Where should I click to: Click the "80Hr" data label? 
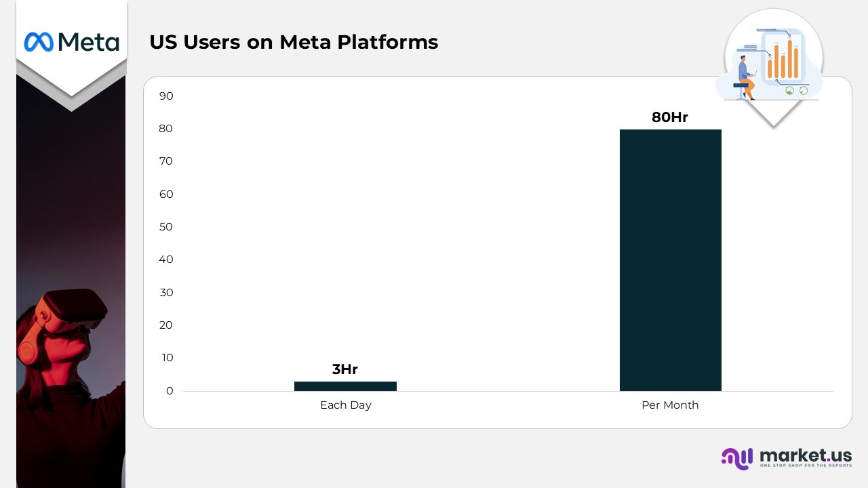pyautogui.click(x=670, y=117)
